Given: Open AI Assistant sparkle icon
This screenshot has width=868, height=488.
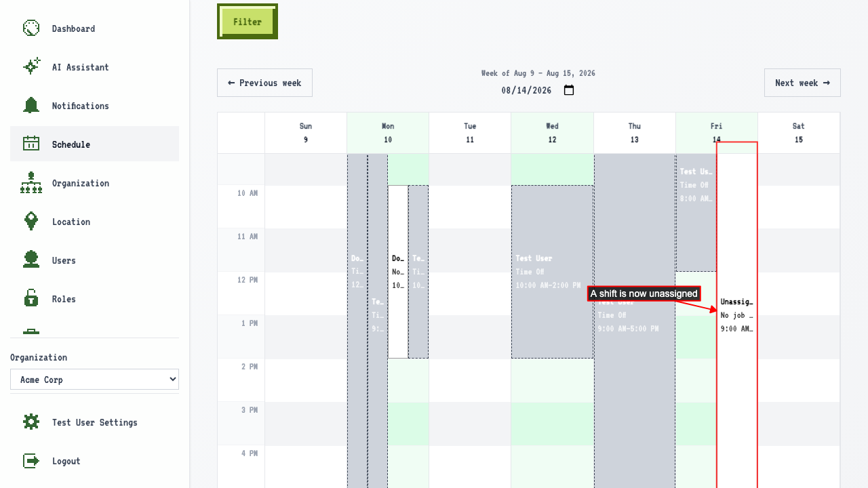Looking at the screenshot, I should coord(31,66).
